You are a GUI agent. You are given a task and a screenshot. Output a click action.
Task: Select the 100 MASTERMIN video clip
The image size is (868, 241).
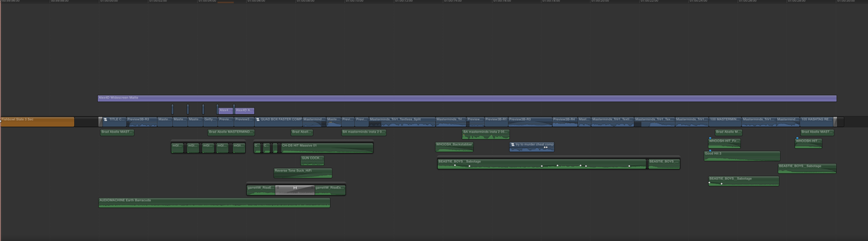[724, 121]
